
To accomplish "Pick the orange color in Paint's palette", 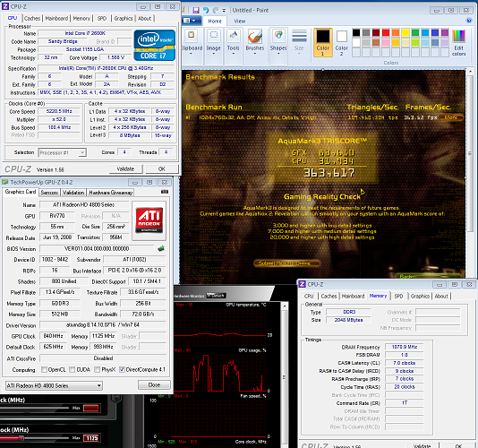I will pyautogui.click(x=396, y=32).
